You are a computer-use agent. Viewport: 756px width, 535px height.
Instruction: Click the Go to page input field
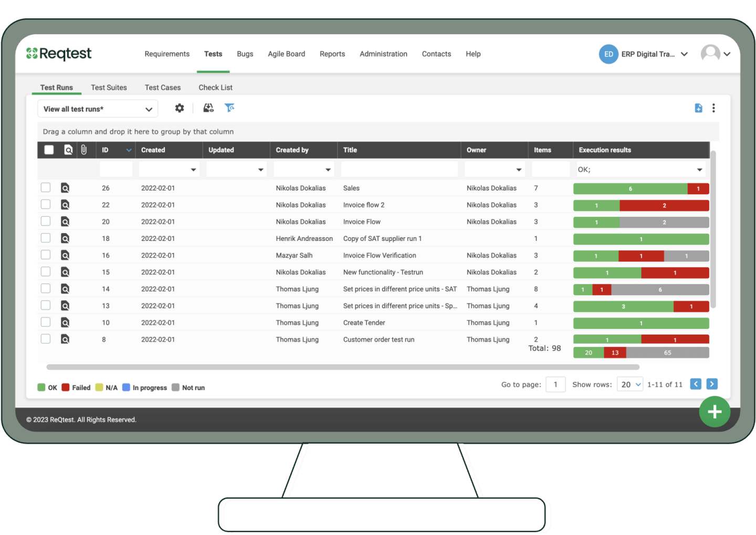pos(555,384)
